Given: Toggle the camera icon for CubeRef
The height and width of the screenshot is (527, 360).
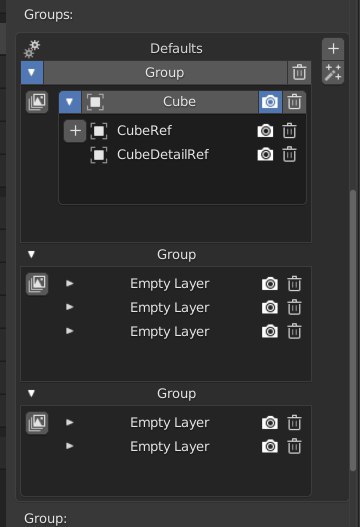Looking at the screenshot, I should click(x=265, y=131).
